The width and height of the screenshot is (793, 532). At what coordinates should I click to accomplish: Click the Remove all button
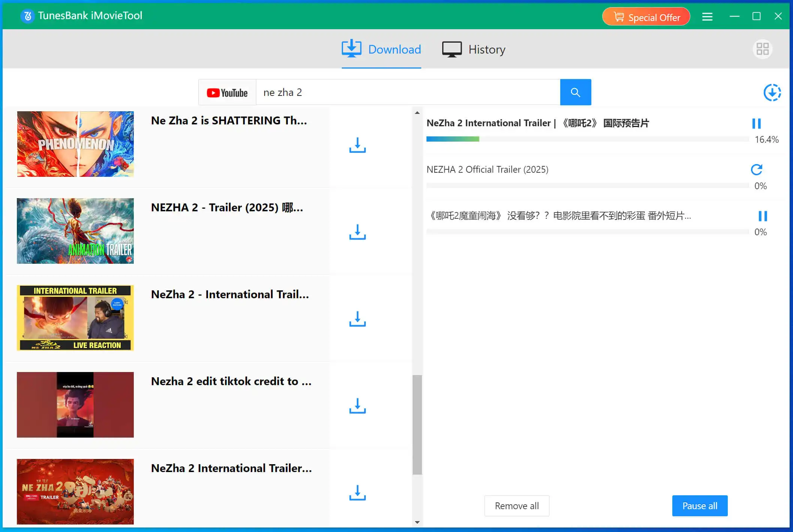coord(516,506)
